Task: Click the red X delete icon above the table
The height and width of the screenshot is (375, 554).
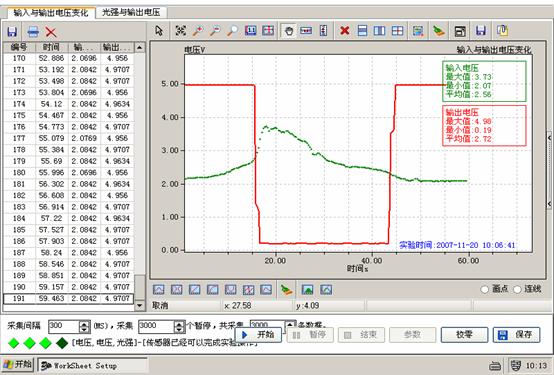Action: tap(51, 32)
